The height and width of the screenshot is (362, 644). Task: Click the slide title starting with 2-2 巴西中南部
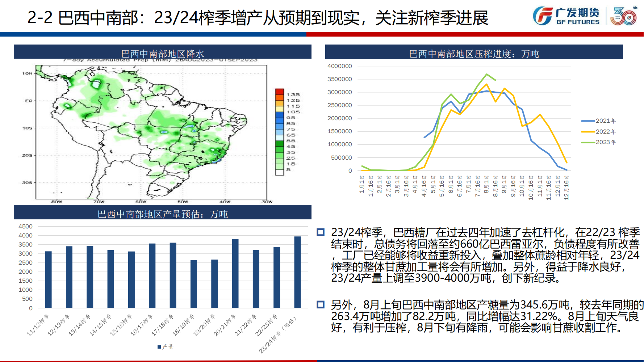tap(258, 18)
